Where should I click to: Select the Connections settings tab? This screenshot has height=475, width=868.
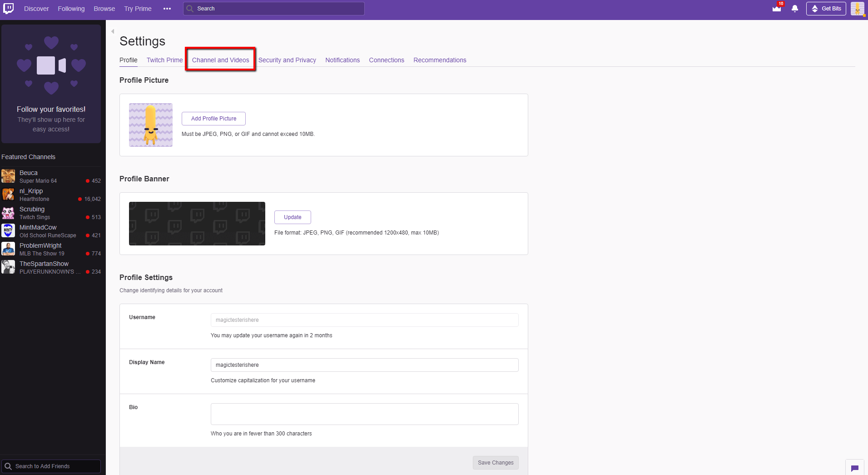click(387, 60)
